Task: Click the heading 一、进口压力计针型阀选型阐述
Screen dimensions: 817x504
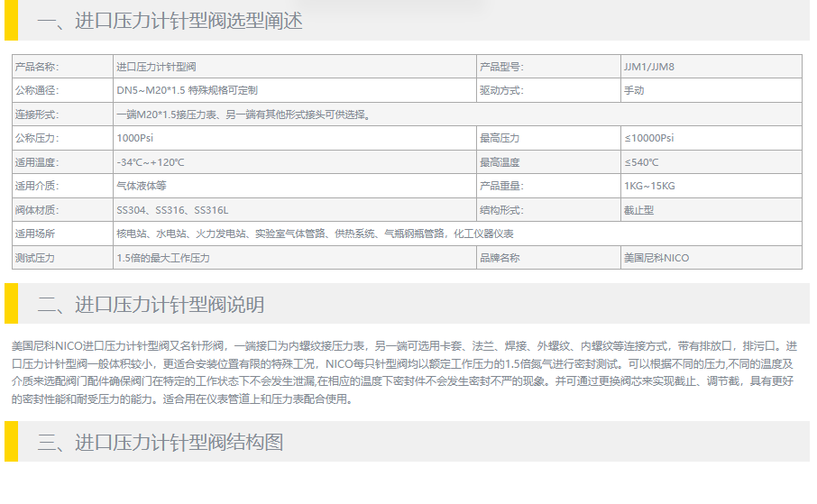Action: (170, 21)
